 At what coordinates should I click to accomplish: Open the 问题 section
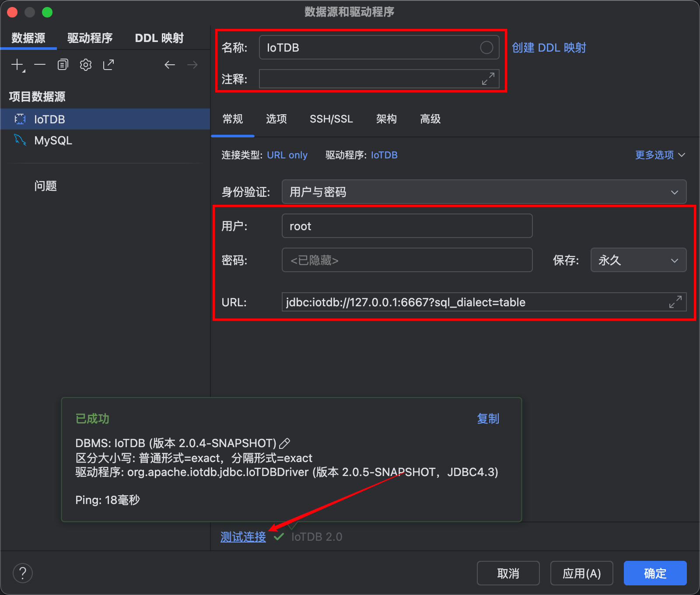point(45,186)
